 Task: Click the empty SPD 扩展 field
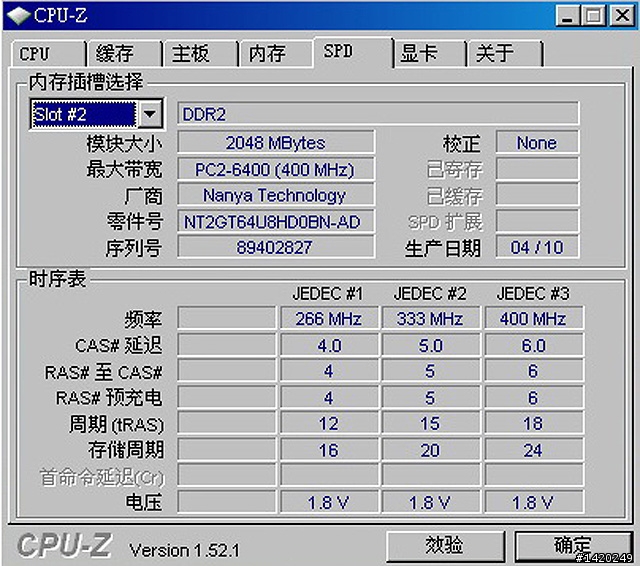pos(537,222)
